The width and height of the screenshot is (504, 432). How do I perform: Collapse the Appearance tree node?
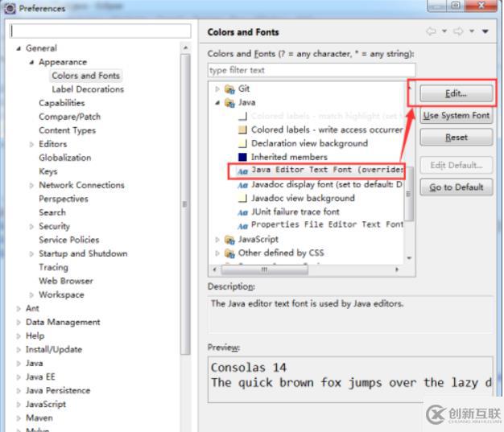click(31, 62)
